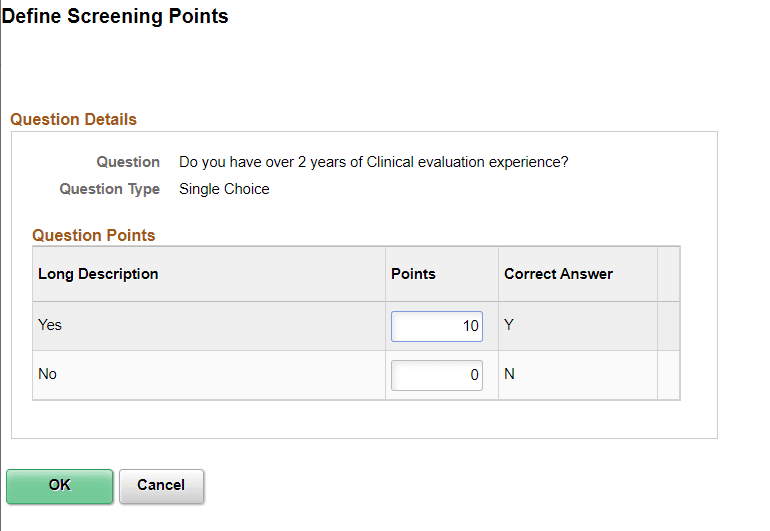Select the Yes answer row description
The height and width of the screenshot is (531, 770).
click(50, 325)
